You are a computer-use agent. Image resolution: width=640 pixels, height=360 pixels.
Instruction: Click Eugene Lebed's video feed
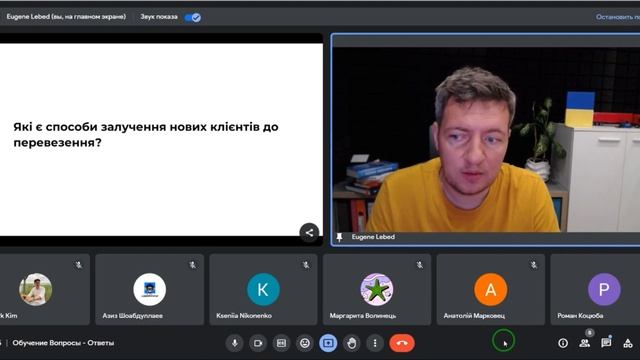point(486,139)
